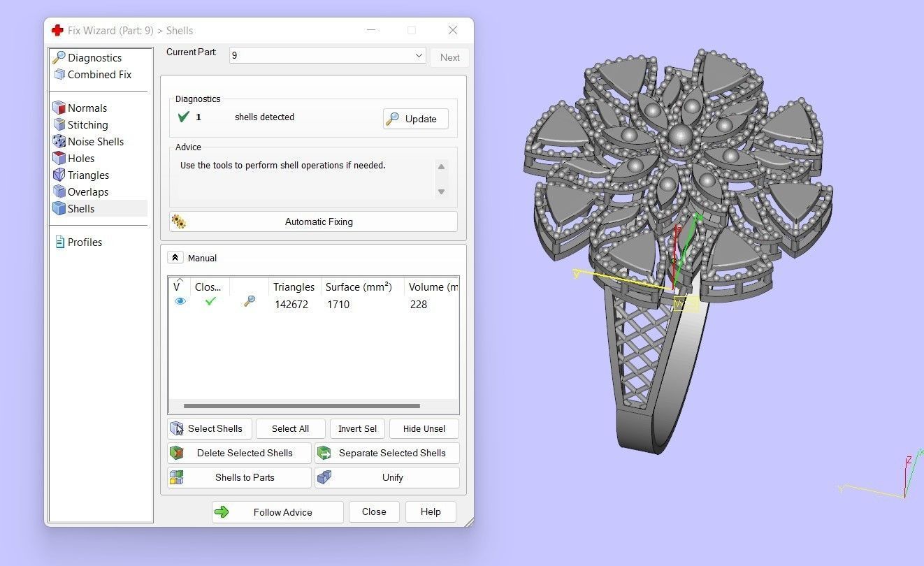Click triangles value 142672
The height and width of the screenshot is (566, 924).
[x=291, y=305]
